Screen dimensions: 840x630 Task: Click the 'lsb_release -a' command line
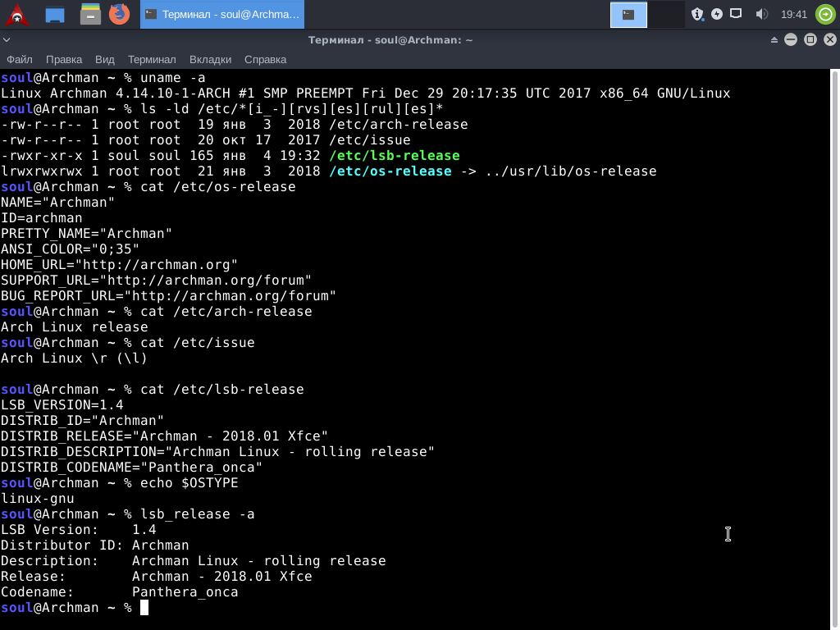click(x=197, y=514)
